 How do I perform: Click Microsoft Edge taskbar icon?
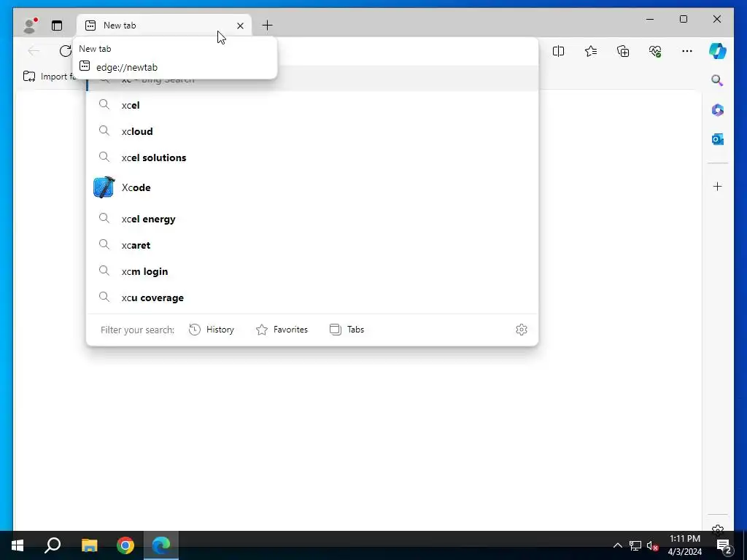click(161, 545)
